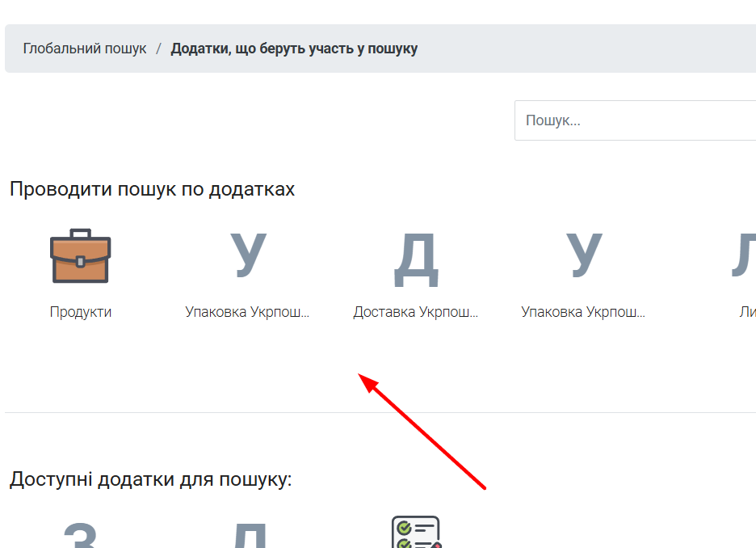Click the second Упаковка Укрпош… У icon
The width and height of the screenshot is (756, 548).
point(584,256)
